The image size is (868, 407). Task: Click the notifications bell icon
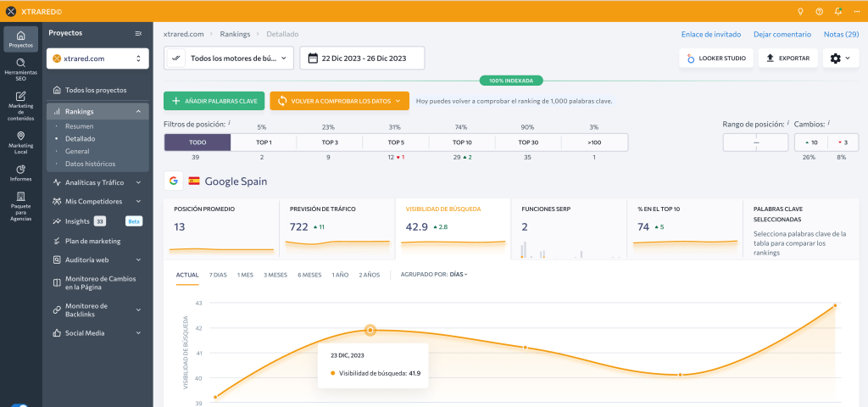[x=838, y=11]
